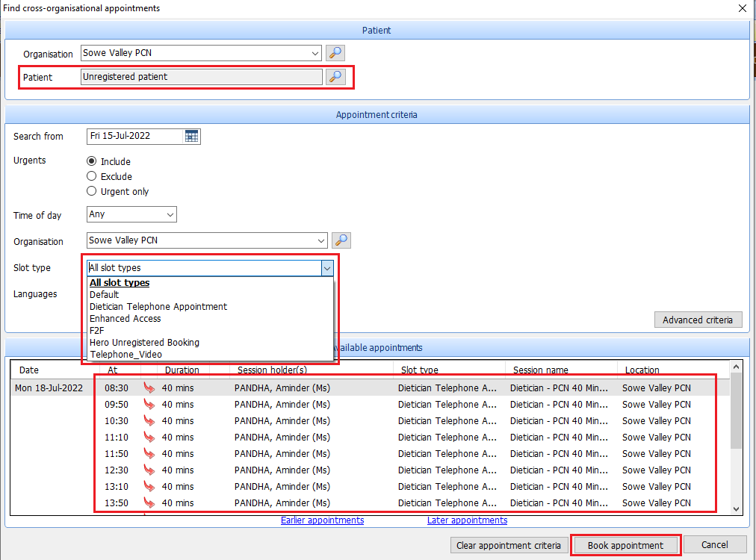Click the Search from date field
756x560 pixels.
tap(134, 136)
